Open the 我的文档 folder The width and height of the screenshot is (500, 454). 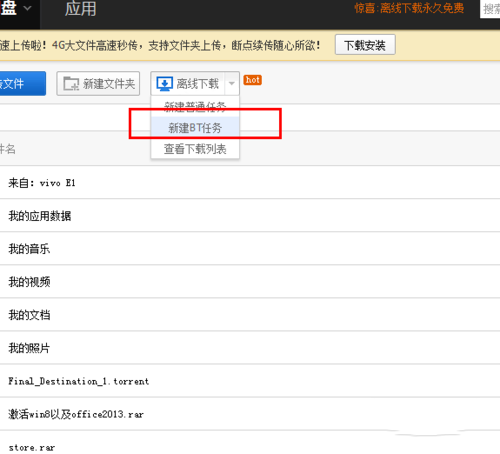pos(29,315)
